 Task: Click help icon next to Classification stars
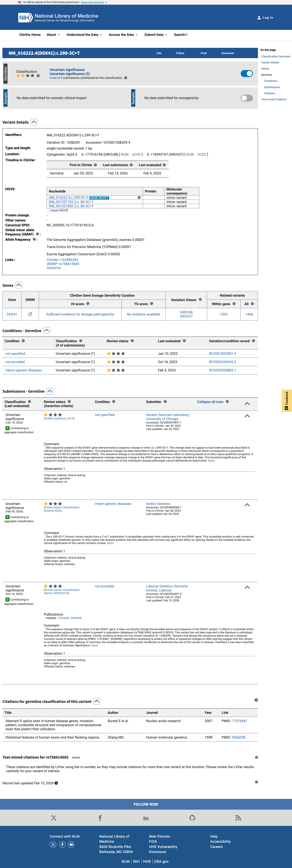[x=38, y=76]
